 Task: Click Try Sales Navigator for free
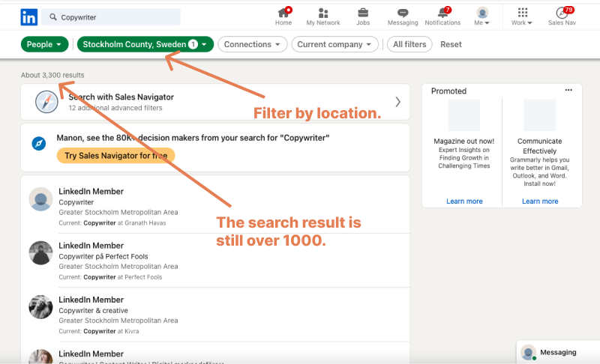116,156
